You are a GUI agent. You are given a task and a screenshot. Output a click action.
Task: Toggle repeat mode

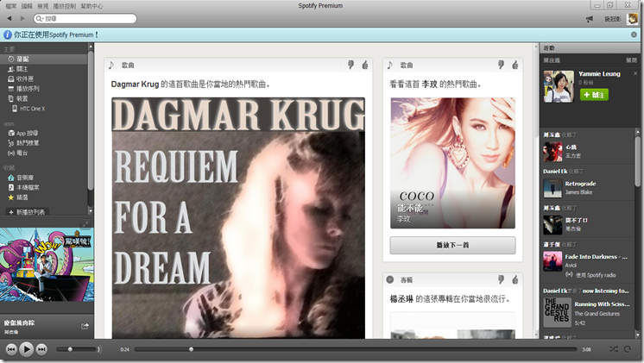(627, 349)
